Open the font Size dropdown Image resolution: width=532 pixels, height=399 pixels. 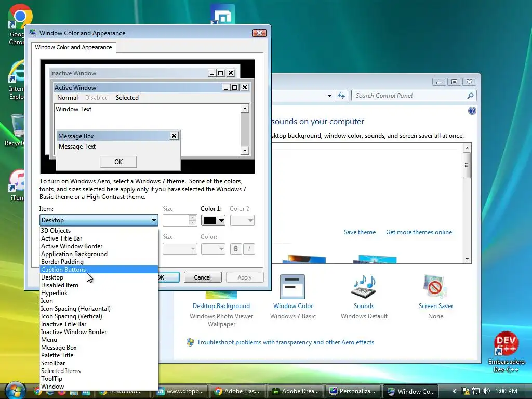tap(180, 249)
